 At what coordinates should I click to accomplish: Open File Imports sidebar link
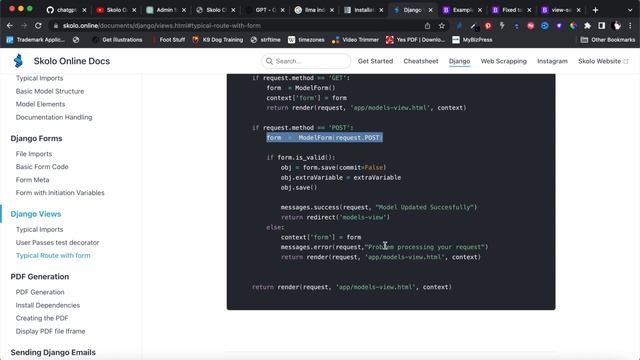coord(34,154)
